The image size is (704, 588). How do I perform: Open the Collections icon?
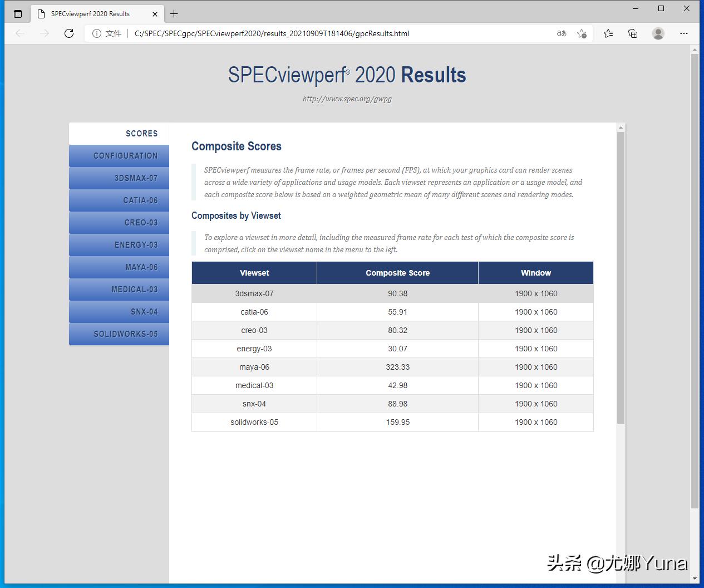pos(633,33)
